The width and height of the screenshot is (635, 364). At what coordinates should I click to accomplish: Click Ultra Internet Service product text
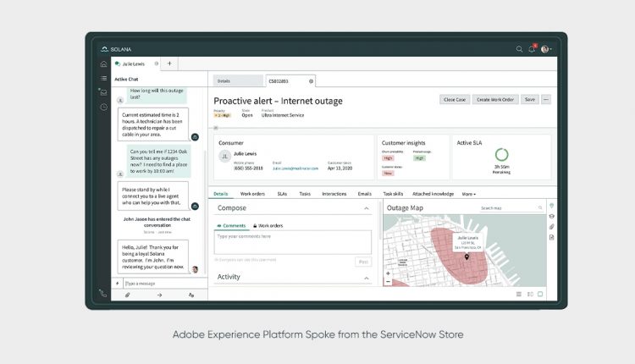tap(283, 115)
